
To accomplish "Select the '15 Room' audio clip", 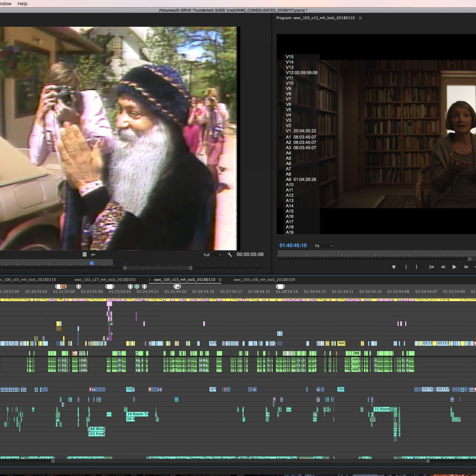I will pos(382,409).
